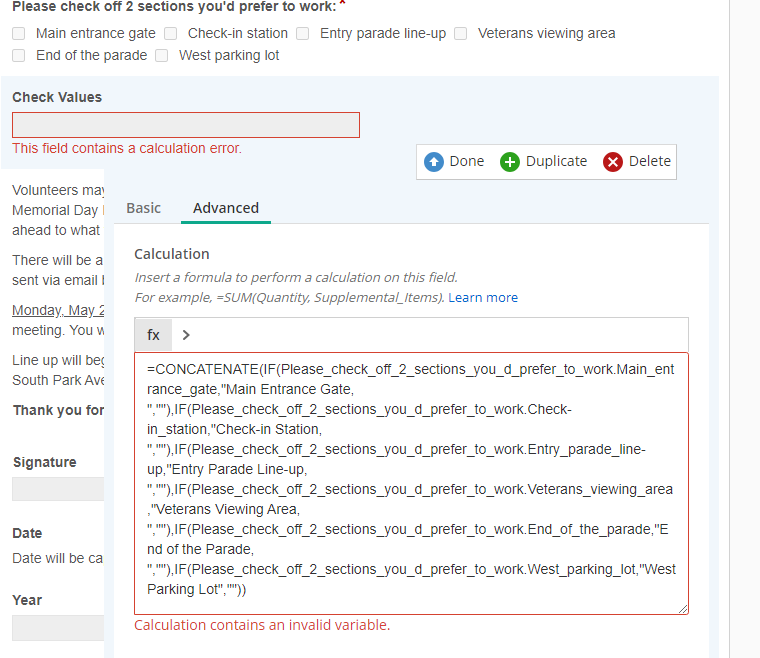Tick the Entry parade line-up checkbox
The image size is (760, 658).
pyautogui.click(x=303, y=34)
